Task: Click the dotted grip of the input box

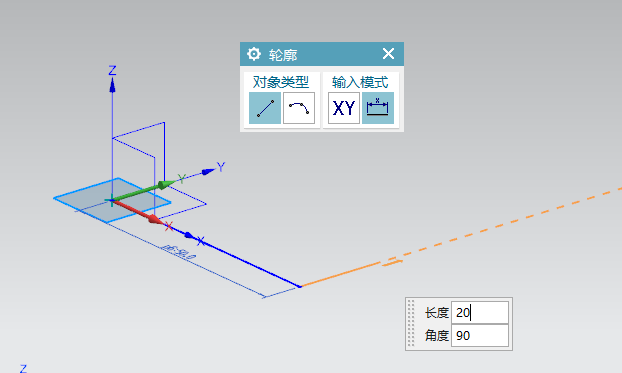Action: pos(411,324)
